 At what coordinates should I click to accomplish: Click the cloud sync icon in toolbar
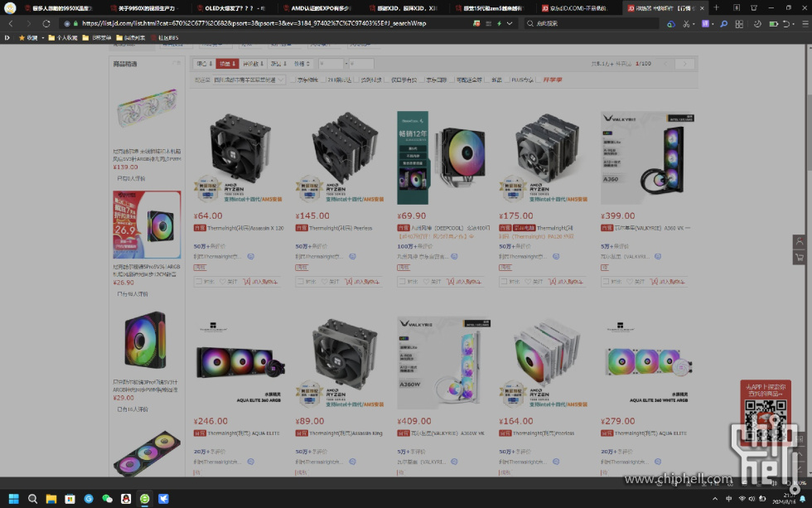pos(670,24)
